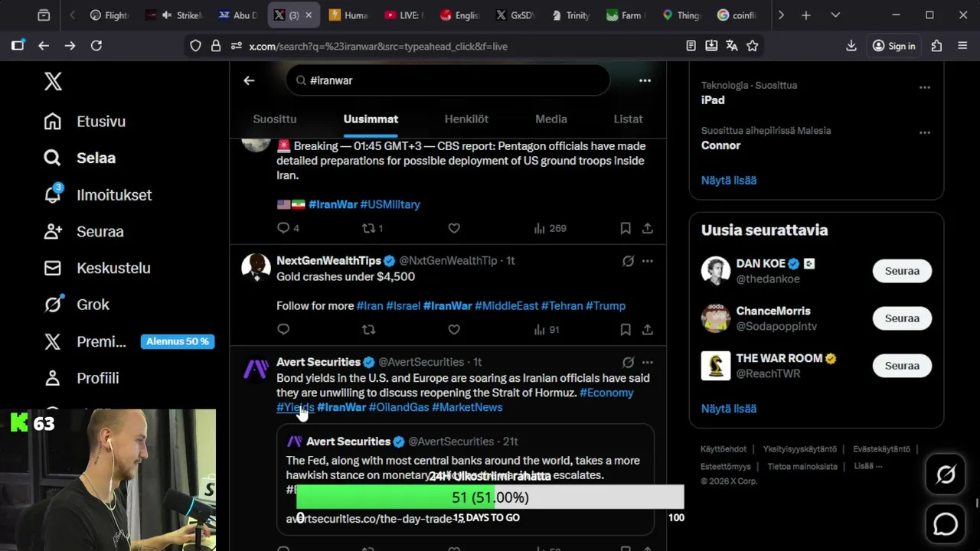
Task: Open browser extensions icon
Action: coord(936,46)
